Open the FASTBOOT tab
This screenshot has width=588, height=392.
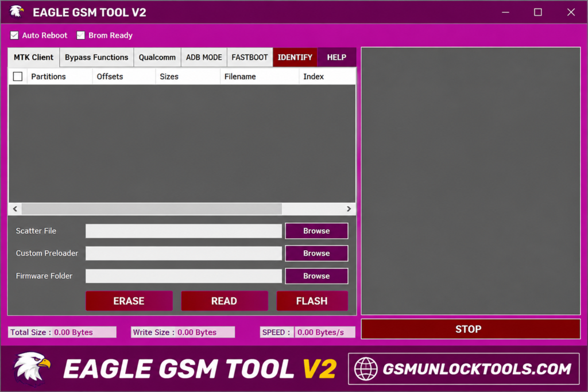click(250, 57)
